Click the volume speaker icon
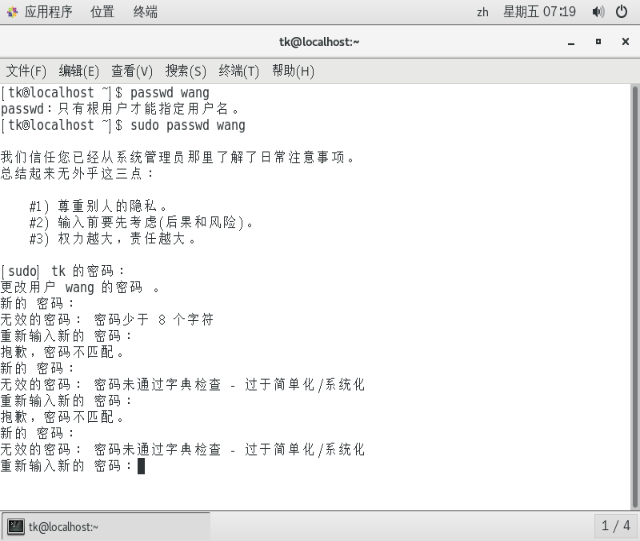Image resolution: width=640 pixels, height=541 pixels. (598, 12)
